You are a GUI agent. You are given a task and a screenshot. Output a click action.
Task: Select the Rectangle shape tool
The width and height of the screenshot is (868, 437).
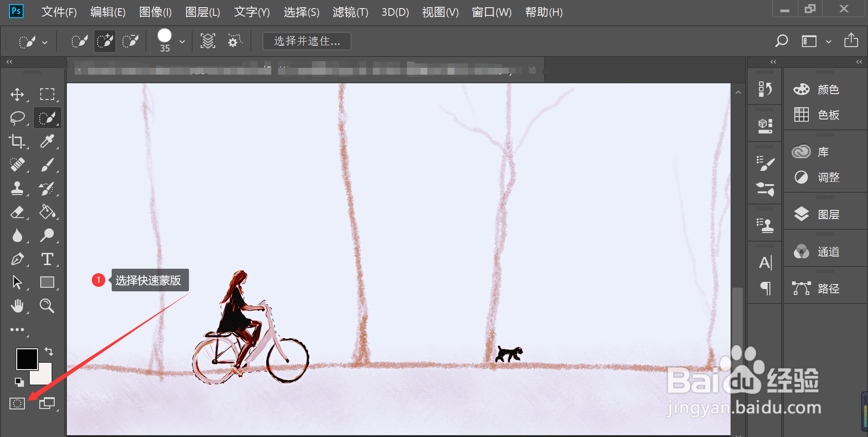click(x=47, y=282)
